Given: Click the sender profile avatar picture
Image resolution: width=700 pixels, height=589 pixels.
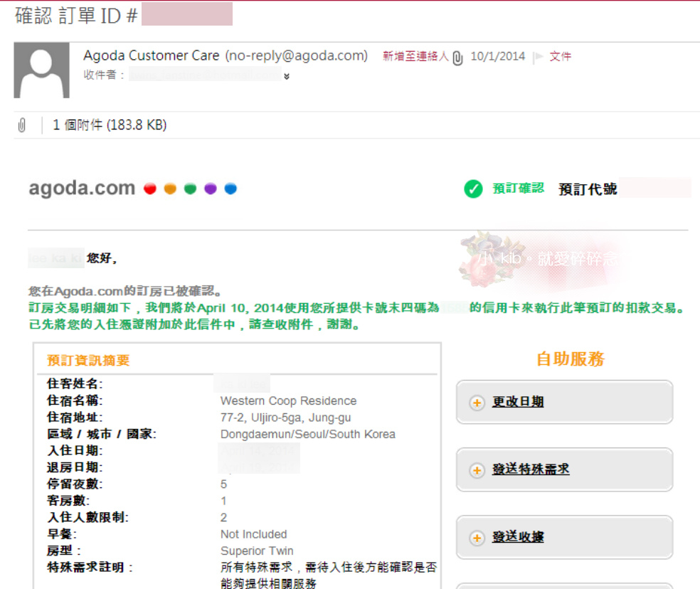Looking at the screenshot, I should click(41, 70).
